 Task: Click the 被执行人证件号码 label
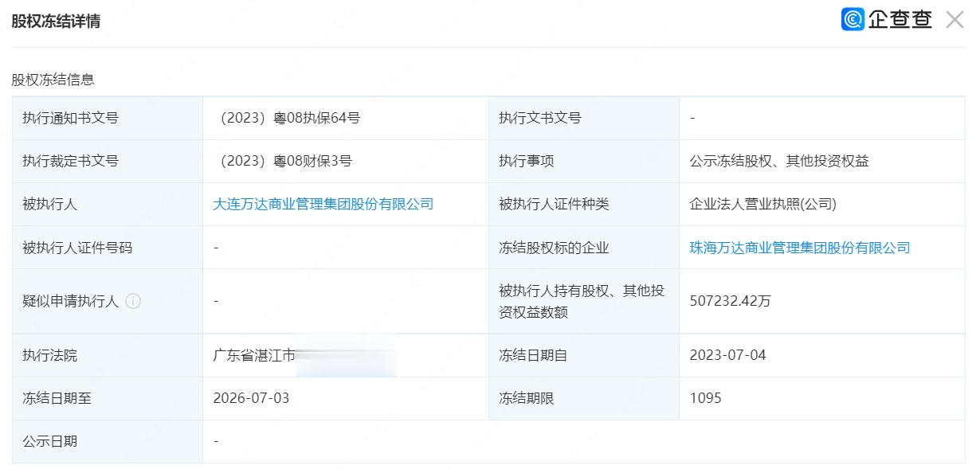pos(77,248)
